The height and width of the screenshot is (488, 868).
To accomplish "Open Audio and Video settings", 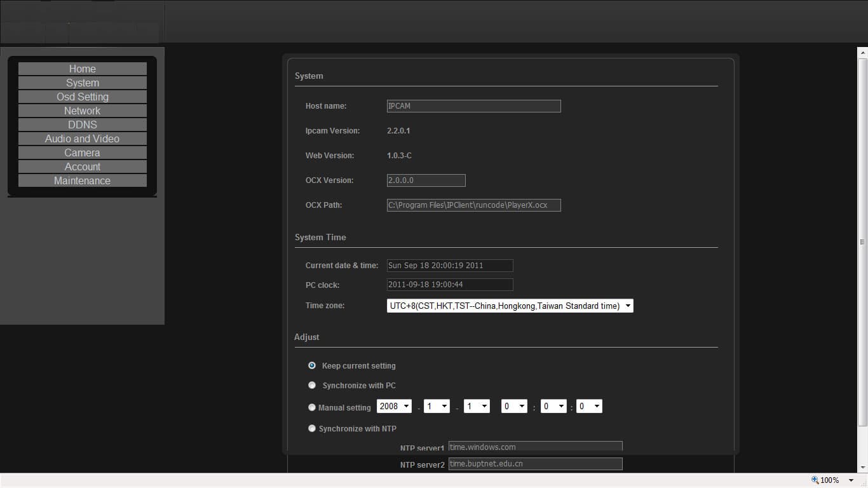I will (x=83, y=139).
